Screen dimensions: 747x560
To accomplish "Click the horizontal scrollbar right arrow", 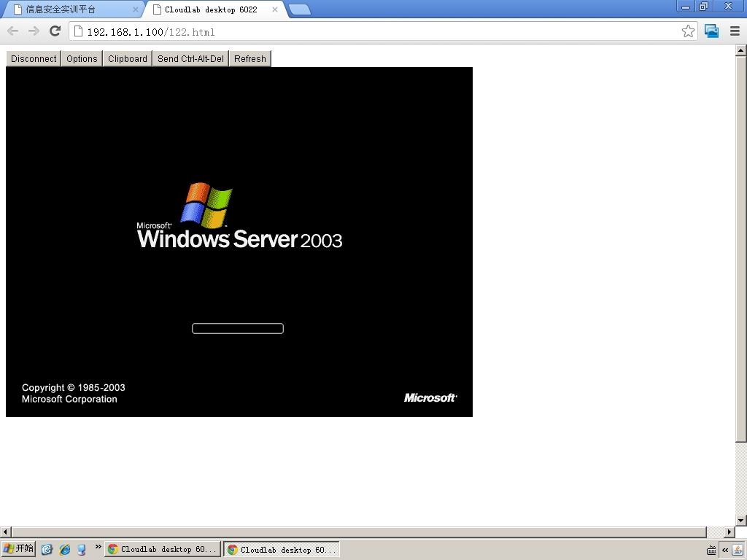I will 729,532.
